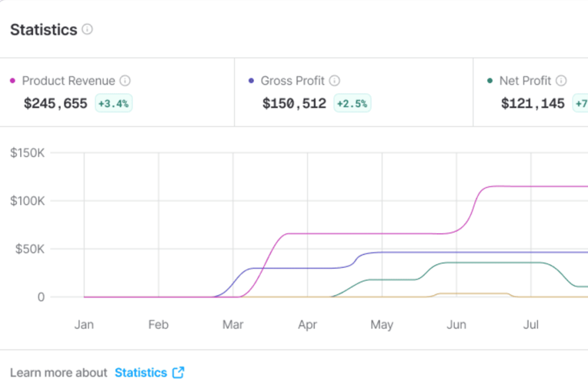Click the pink Product Revenue legend dot
The width and height of the screenshot is (588, 392).
point(13,81)
